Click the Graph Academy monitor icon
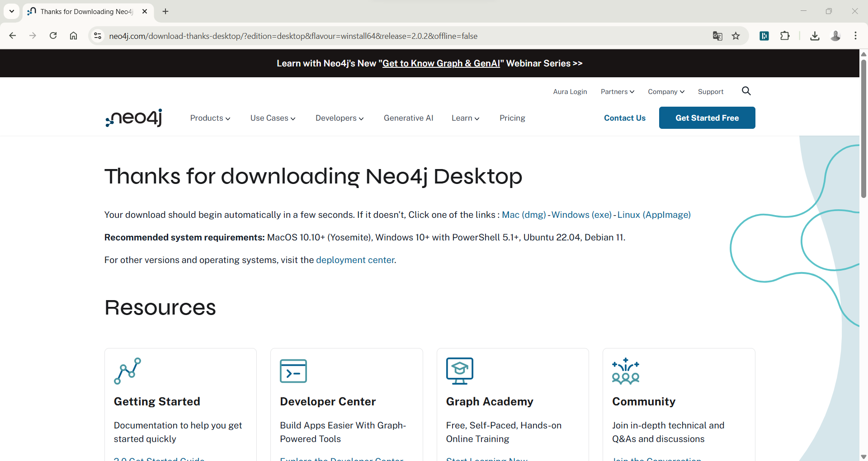The height and width of the screenshot is (461, 868). (460, 371)
